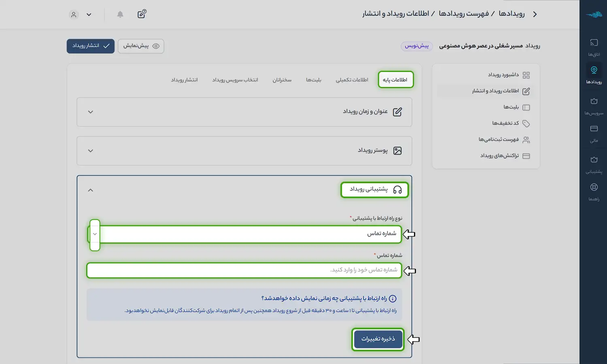Switch to the اطلاعات تکمیلی tab
Image resolution: width=607 pixels, height=364 pixels.
(352, 80)
